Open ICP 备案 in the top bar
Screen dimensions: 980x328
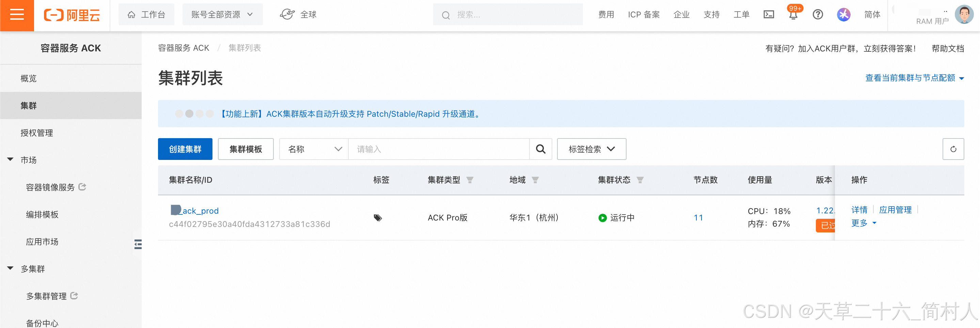644,15
